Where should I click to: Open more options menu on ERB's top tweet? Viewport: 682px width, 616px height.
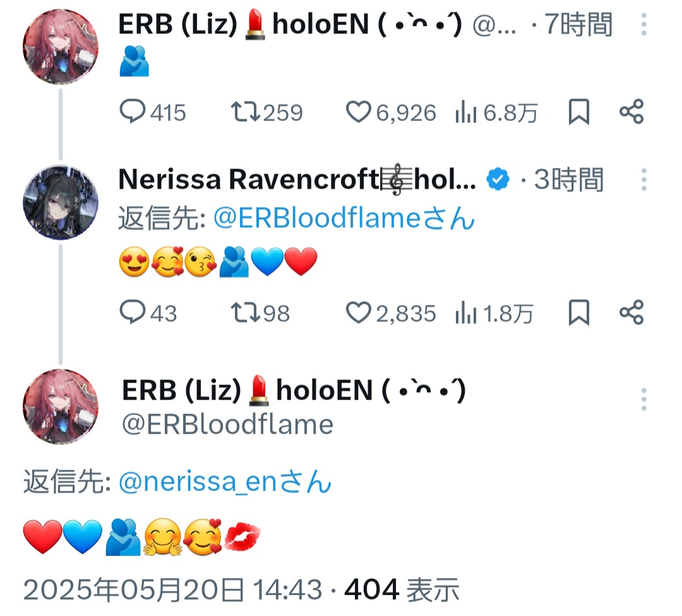tap(644, 25)
